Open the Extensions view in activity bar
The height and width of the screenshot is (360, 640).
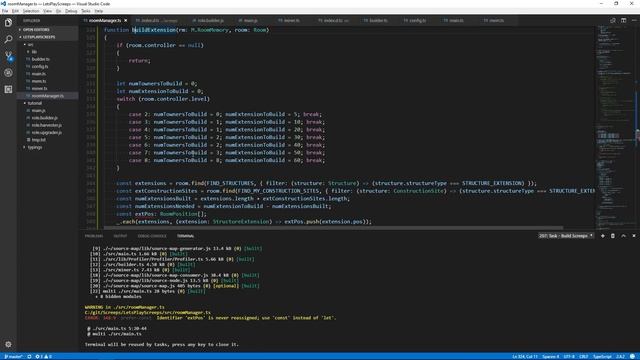pos(8,89)
